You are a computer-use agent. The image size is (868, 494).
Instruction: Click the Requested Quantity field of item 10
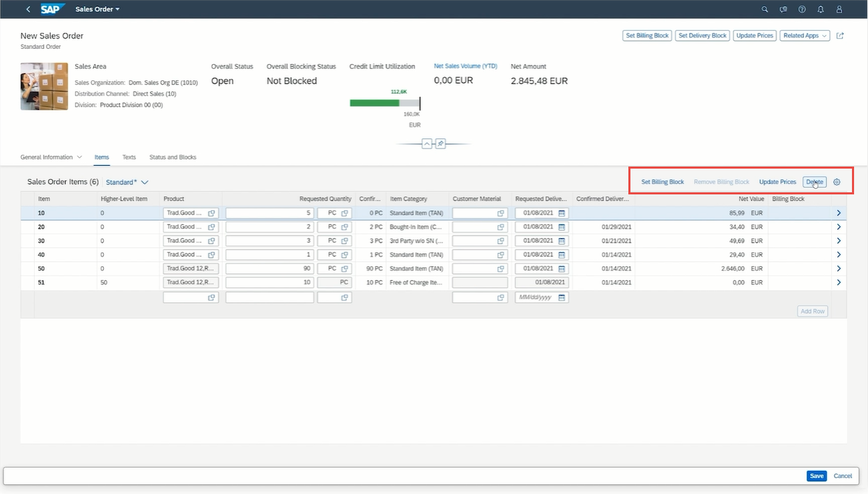point(270,213)
